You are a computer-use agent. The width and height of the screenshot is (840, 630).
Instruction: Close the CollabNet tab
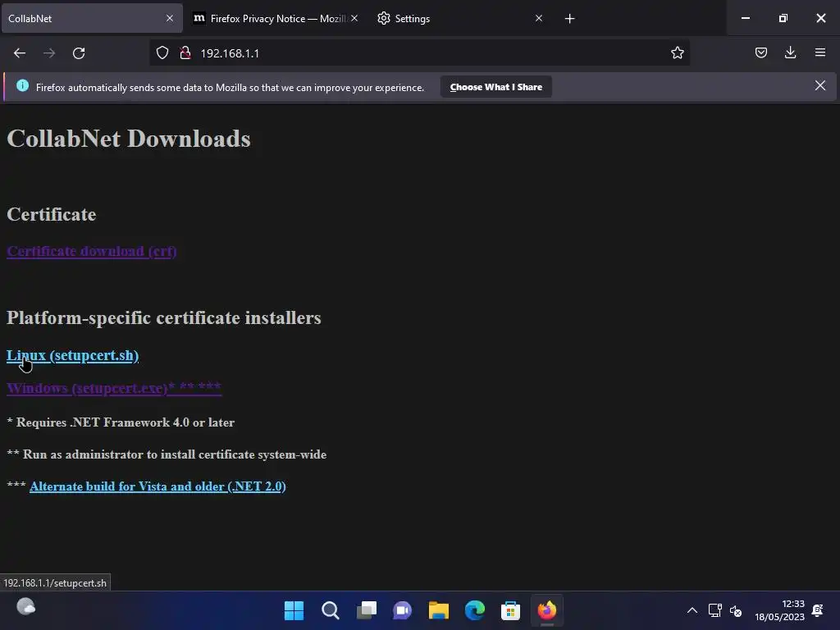point(170,18)
